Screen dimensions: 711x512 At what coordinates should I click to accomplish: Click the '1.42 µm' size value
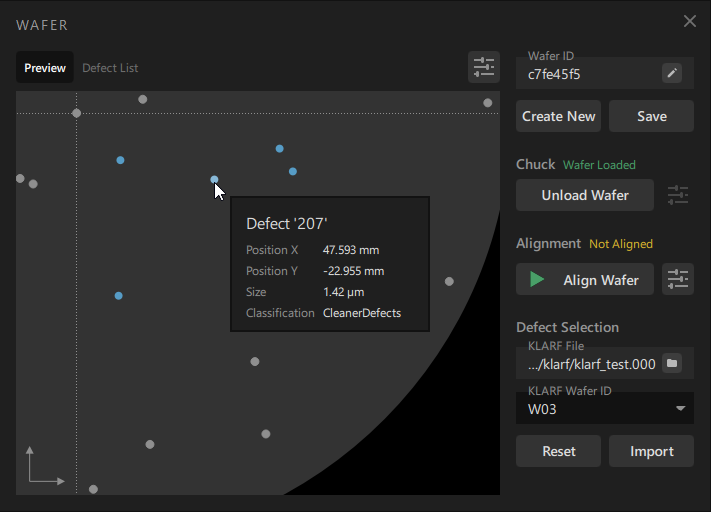tap(344, 292)
